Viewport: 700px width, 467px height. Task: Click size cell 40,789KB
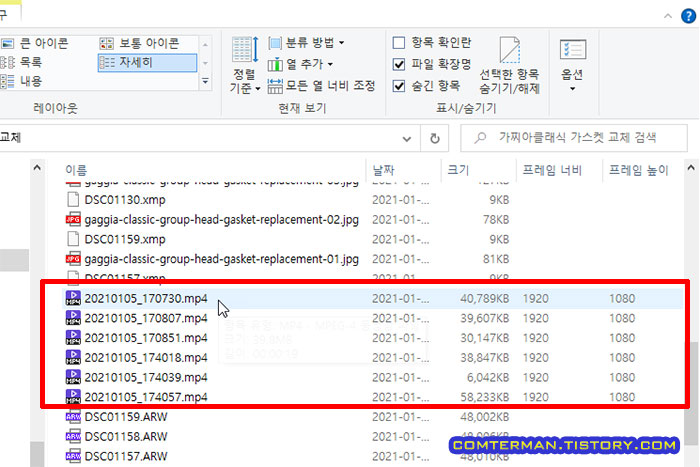[x=484, y=298]
